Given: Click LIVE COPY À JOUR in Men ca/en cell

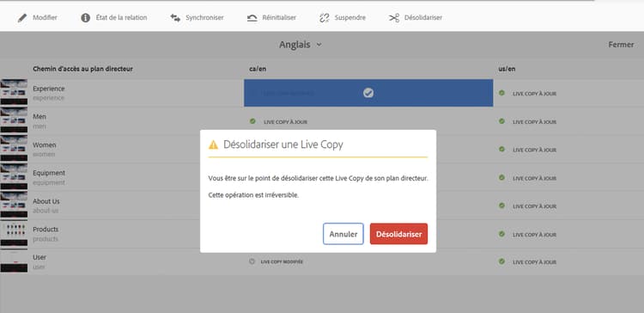Looking at the screenshot, I should coord(285,122).
